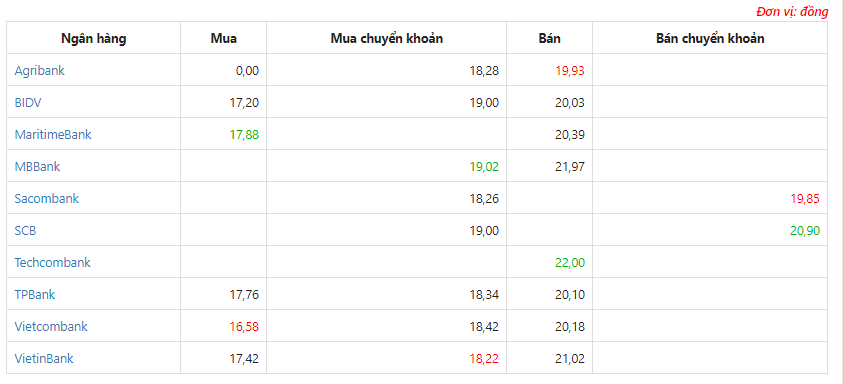Click the SCB bank link
This screenshot has height=384, width=843.
(25, 231)
